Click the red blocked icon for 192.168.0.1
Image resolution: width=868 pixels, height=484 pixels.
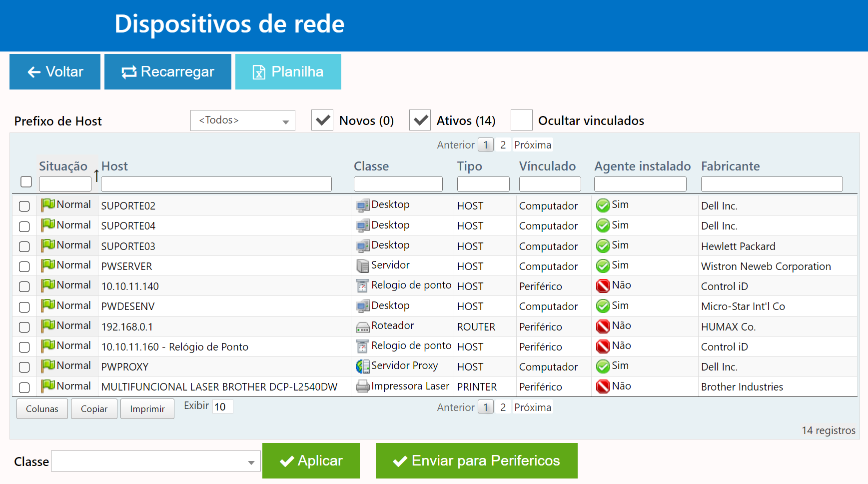pos(603,326)
